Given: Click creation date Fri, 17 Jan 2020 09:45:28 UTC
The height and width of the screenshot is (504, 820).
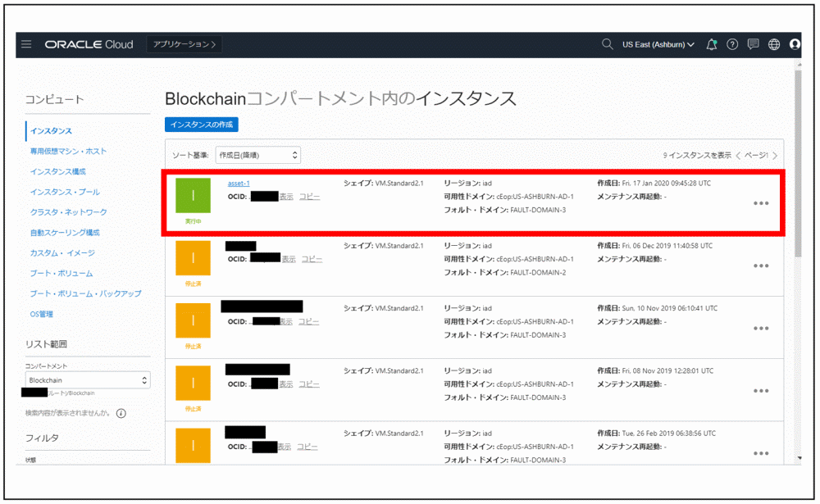Looking at the screenshot, I should click(x=666, y=184).
